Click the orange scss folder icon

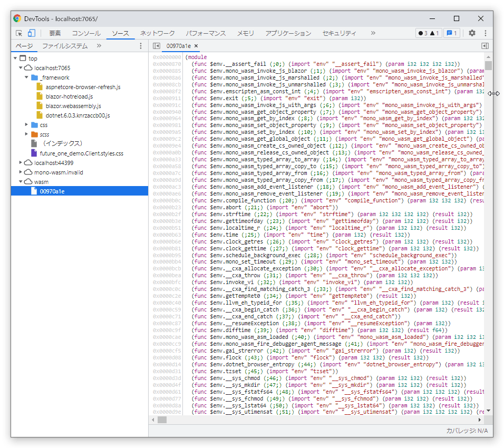pos(34,134)
